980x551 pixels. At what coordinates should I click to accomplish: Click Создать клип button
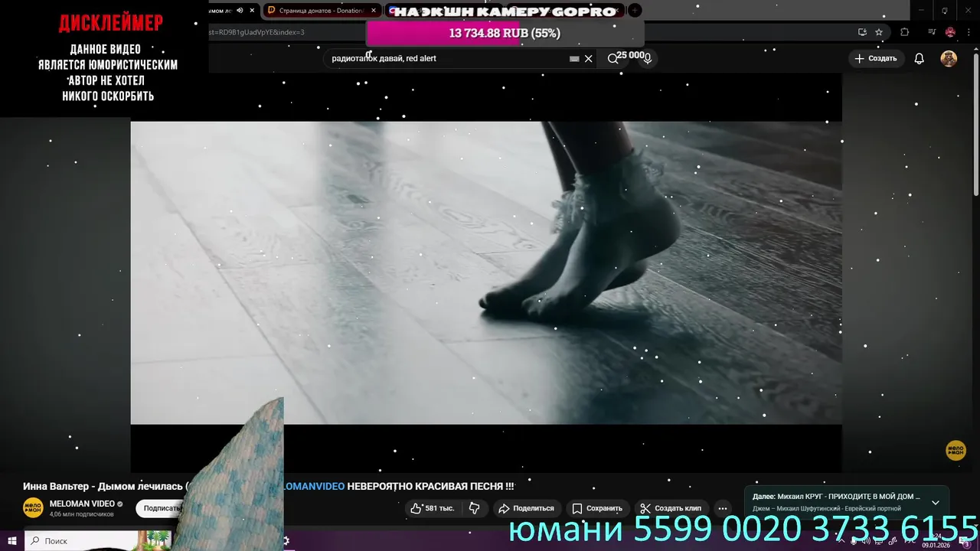(671, 508)
